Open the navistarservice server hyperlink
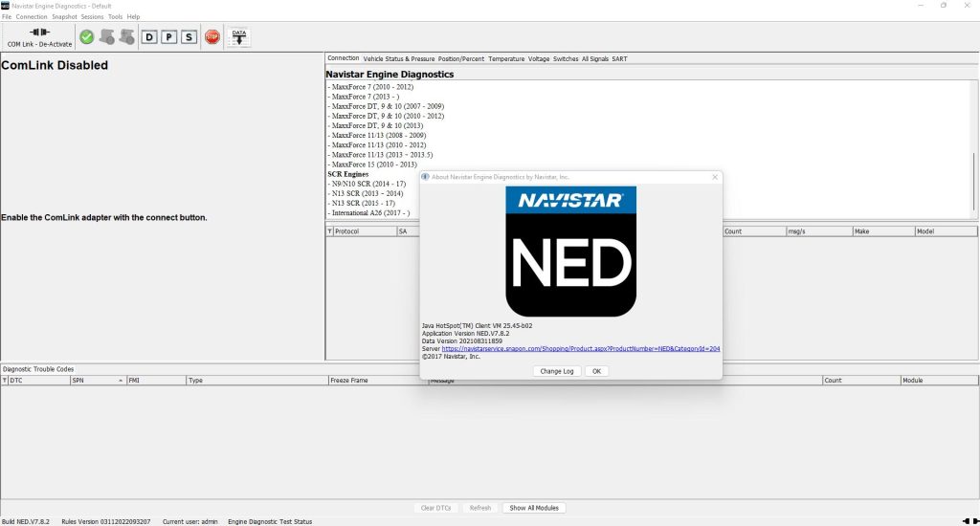This screenshot has width=980, height=526. click(x=581, y=348)
